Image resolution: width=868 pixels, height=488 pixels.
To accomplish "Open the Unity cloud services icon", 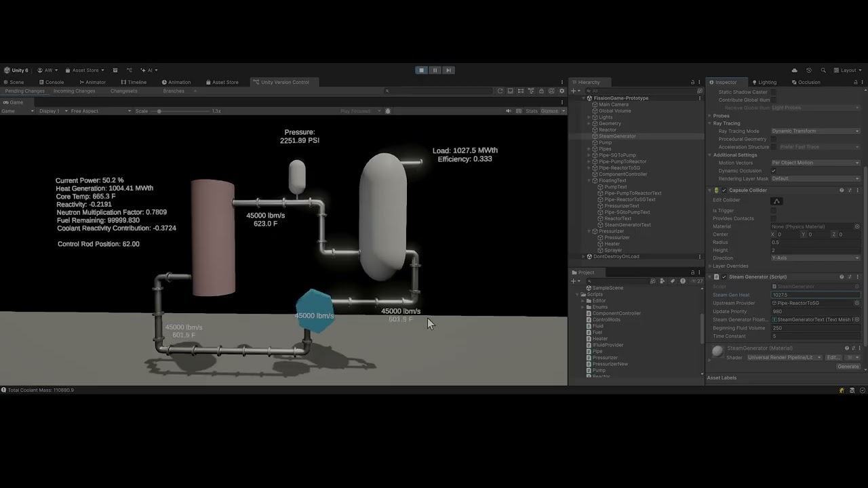I will coord(794,70).
